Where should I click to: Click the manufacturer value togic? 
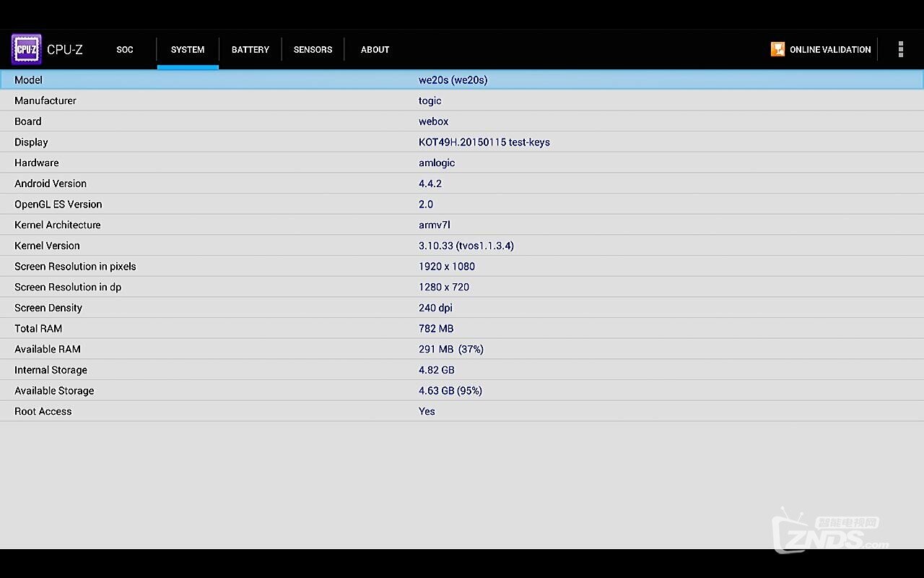[430, 101]
